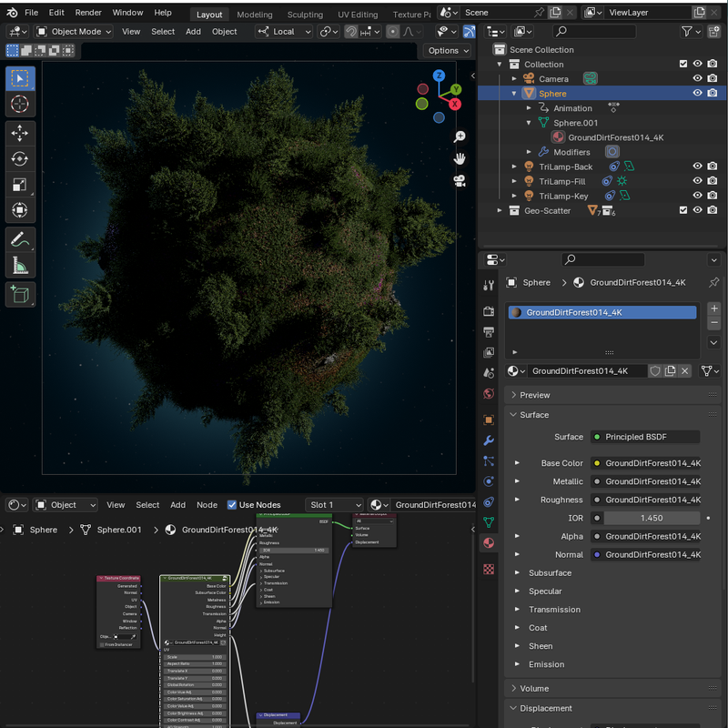Open the Object Mode dropdown
Screen dimensions: 728x728
(74, 31)
